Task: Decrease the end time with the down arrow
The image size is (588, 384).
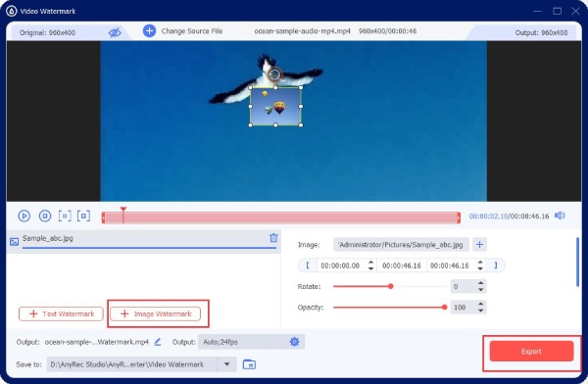Action: [x=480, y=268]
